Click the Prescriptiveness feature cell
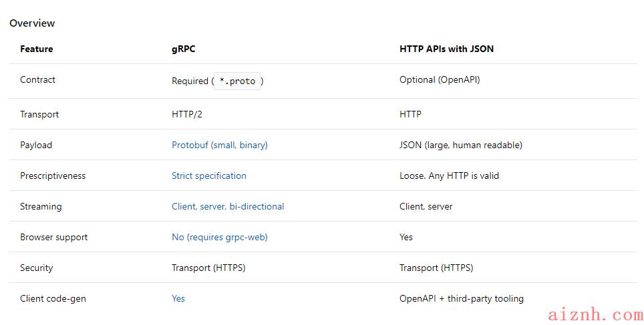The width and height of the screenshot is (644, 325). (53, 176)
